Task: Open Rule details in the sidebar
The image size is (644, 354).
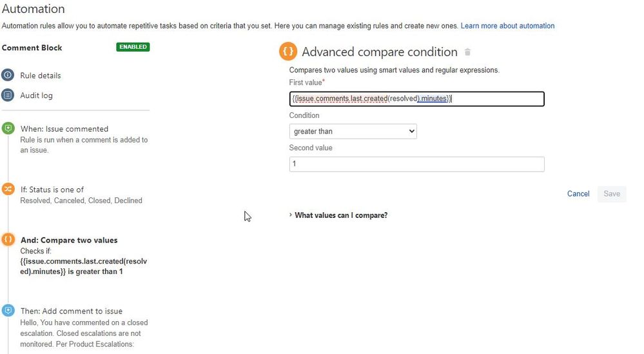Action: pyautogui.click(x=40, y=75)
